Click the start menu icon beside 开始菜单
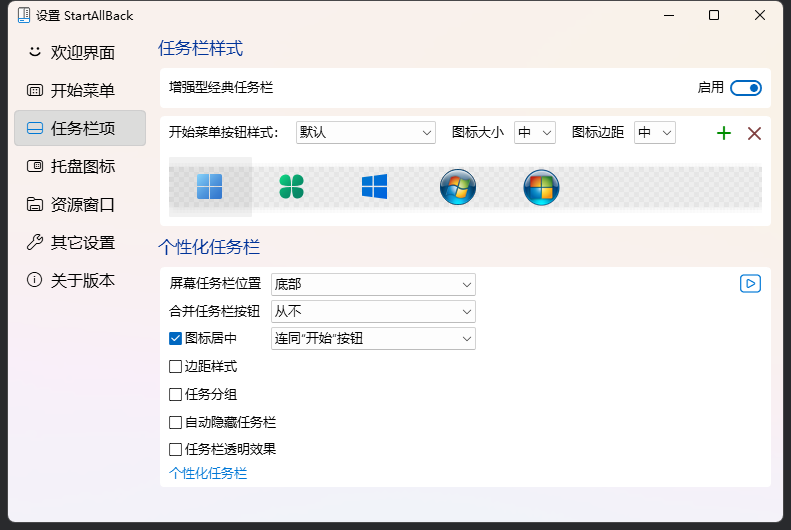The image size is (791, 530). [x=34, y=90]
